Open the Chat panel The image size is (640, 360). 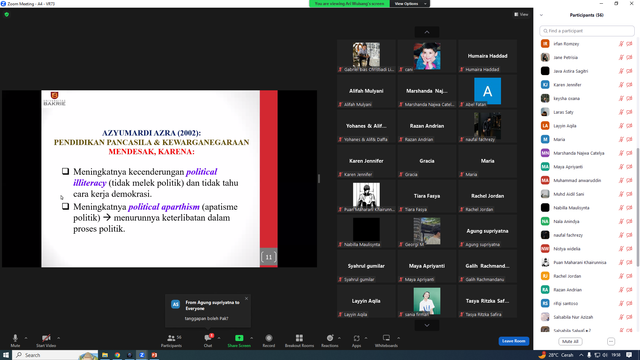[x=208, y=340]
